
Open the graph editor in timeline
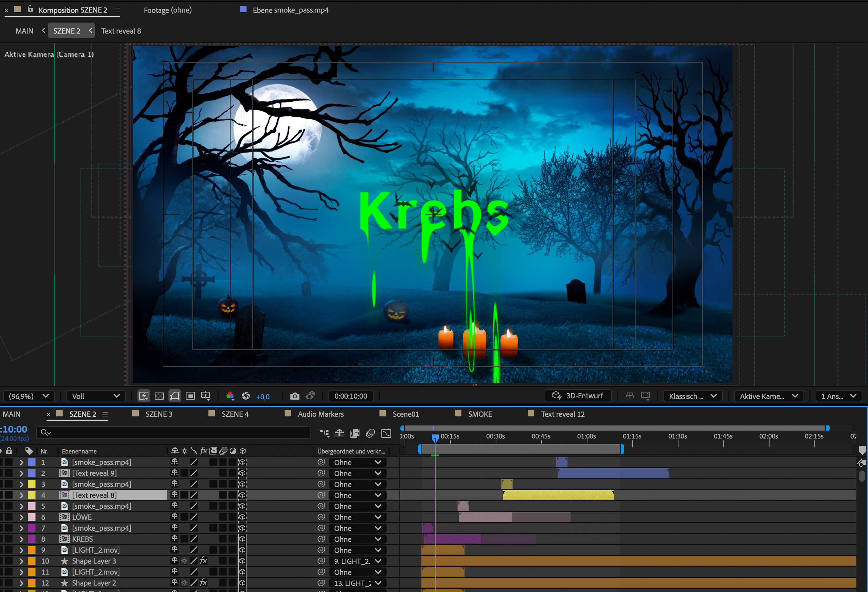pos(386,433)
